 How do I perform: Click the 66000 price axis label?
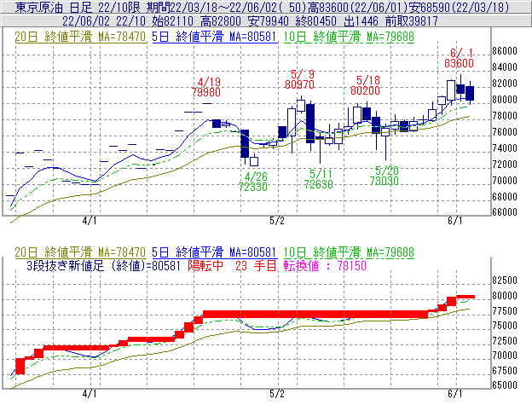[505, 212]
